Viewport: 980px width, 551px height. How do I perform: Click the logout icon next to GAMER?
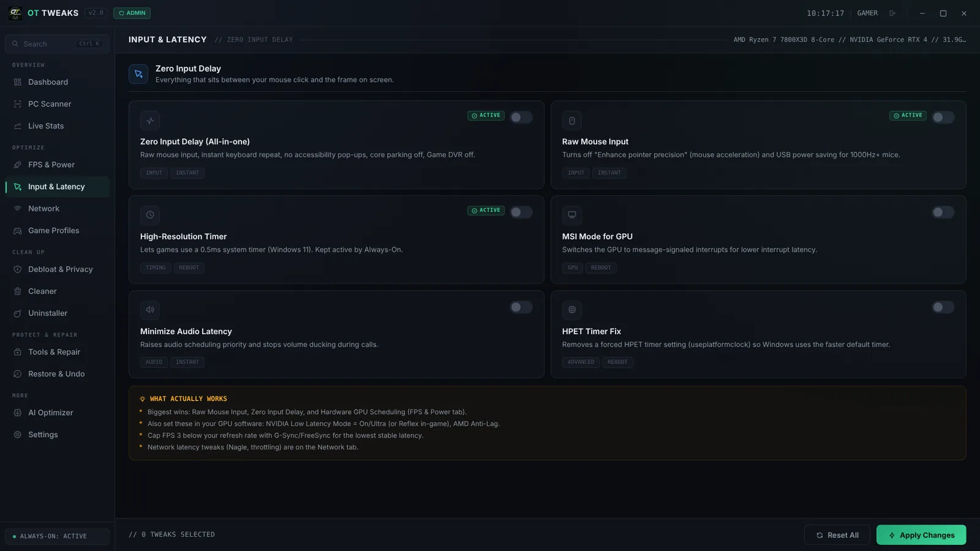[892, 13]
